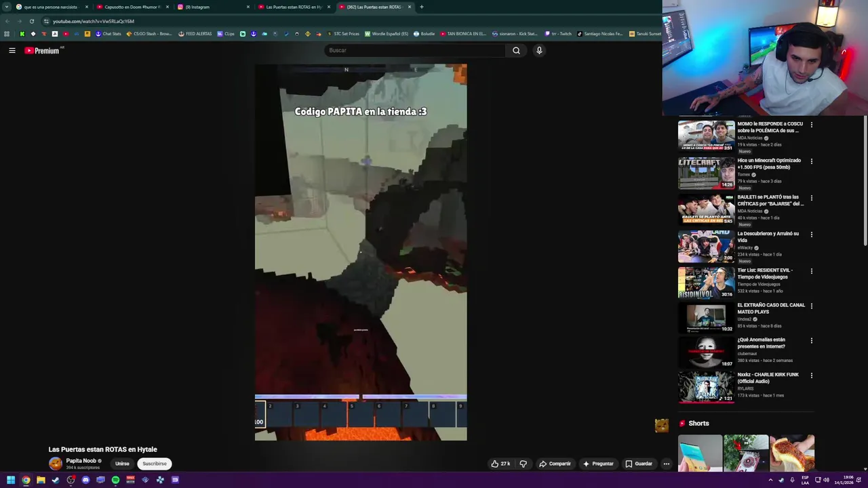The image size is (868, 488).
Task: Click the video player to pause
Action: (x=361, y=252)
